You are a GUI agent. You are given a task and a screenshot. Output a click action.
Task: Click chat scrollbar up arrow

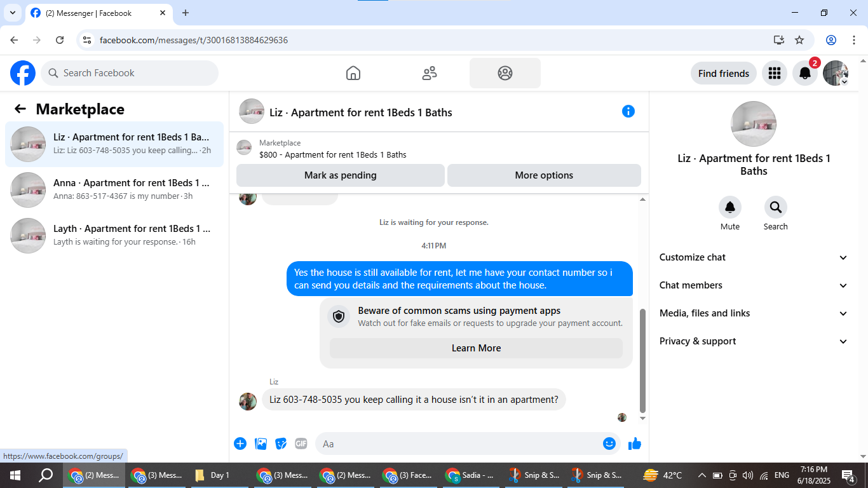click(x=642, y=200)
